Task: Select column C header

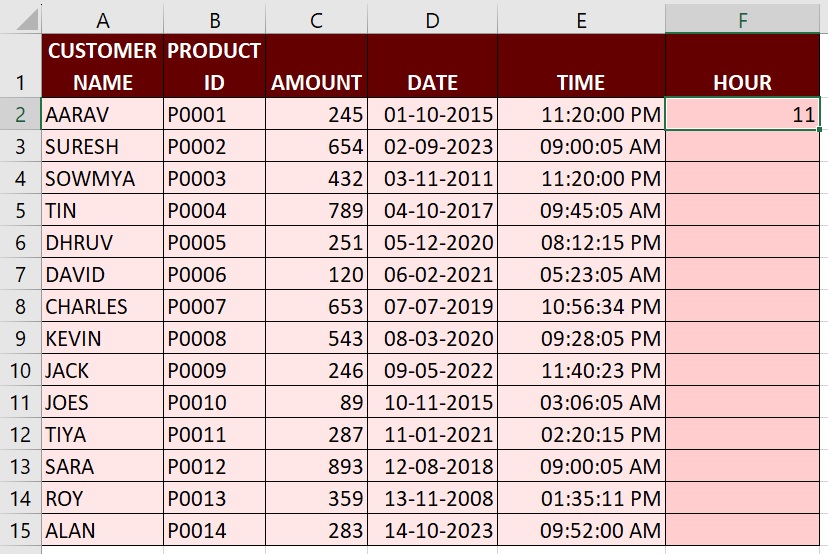Action: 316,17
